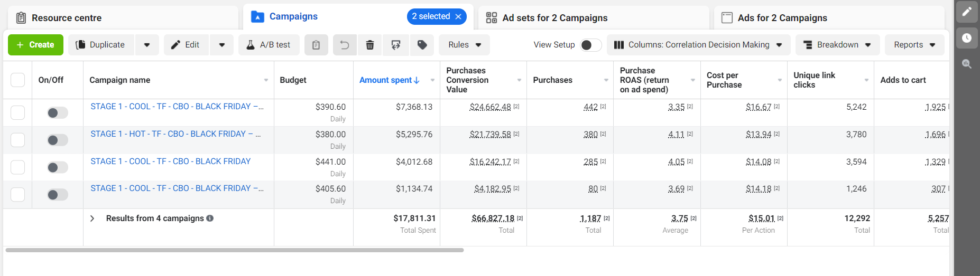
Task: Click the horizontal scrollbar under the table
Action: point(235,250)
